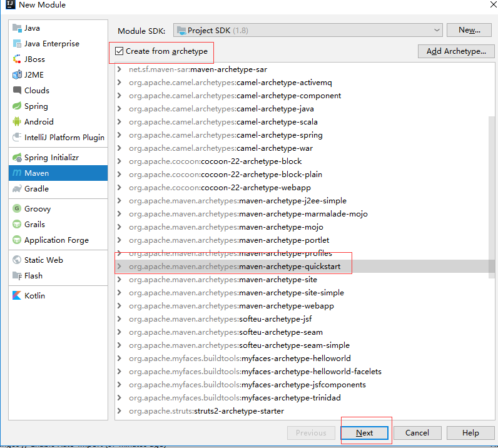498x448 pixels.
Task: Click the Static Web globe icon
Action: (x=17, y=260)
